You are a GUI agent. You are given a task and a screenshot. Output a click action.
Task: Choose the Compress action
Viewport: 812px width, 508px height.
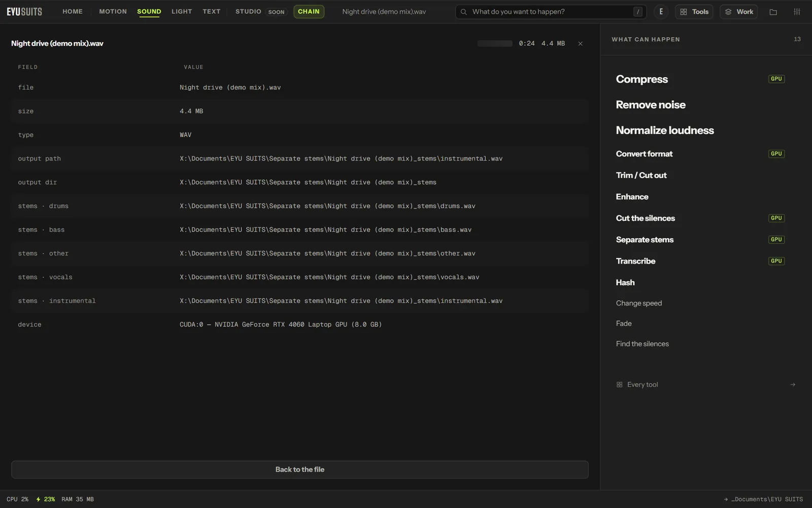point(641,79)
